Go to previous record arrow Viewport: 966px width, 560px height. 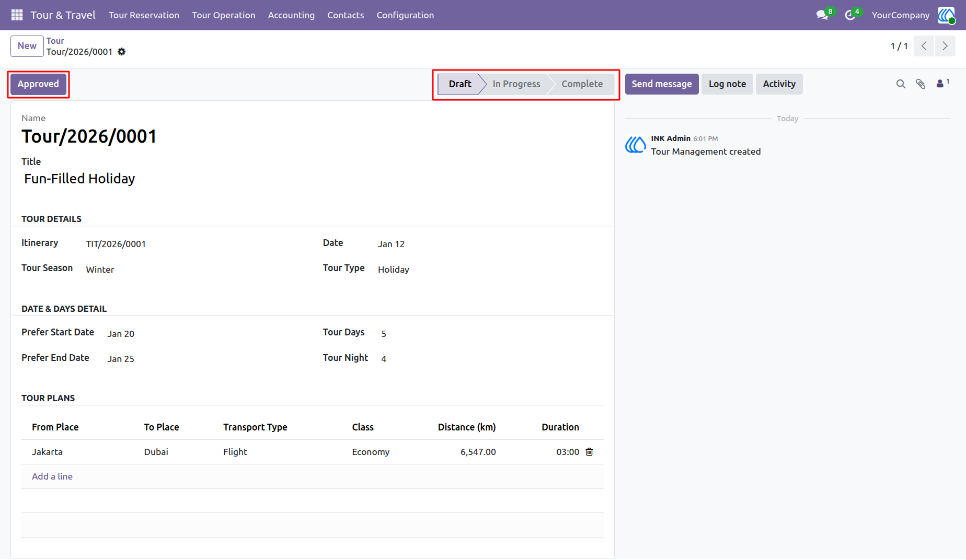(924, 46)
